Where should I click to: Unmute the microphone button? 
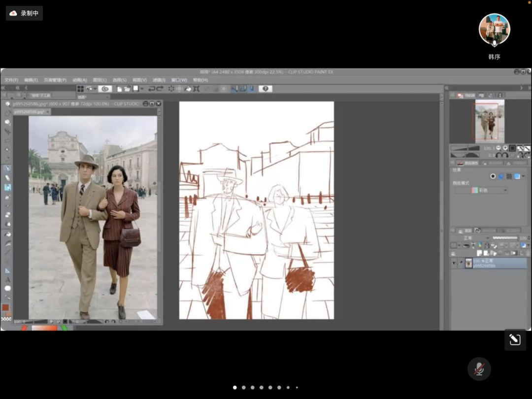[x=479, y=369]
